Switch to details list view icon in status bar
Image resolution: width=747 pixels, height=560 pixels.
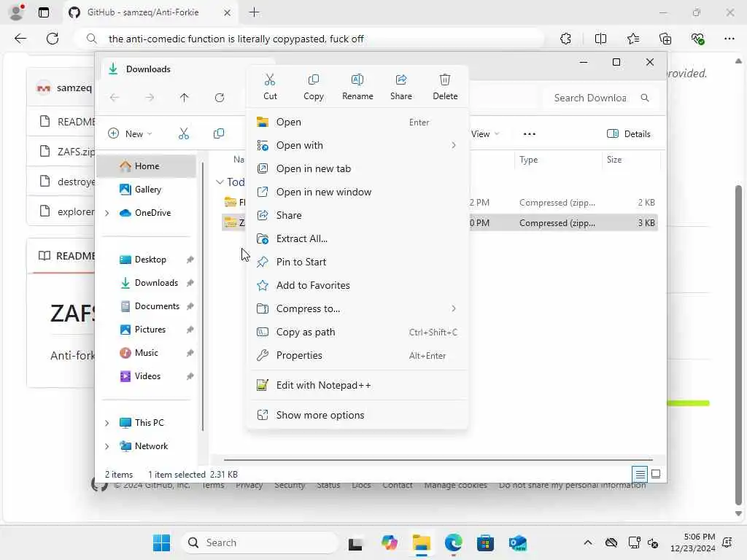[640, 474]
